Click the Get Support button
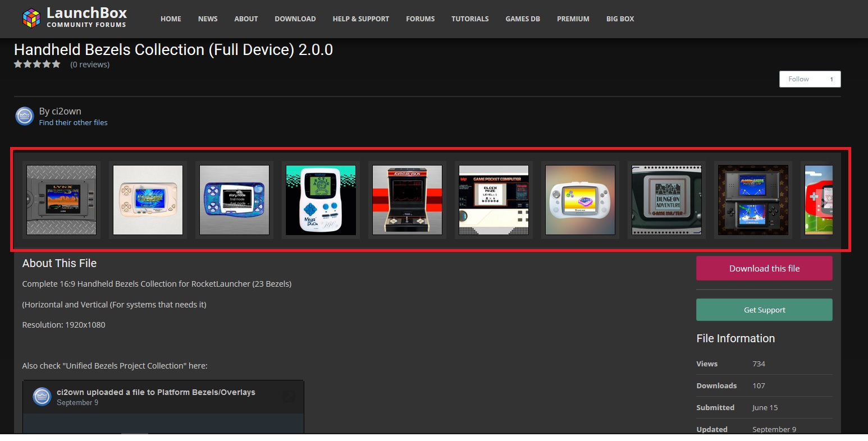The width and height of the screenshot is (868, 441). click(x=764, y=310)
